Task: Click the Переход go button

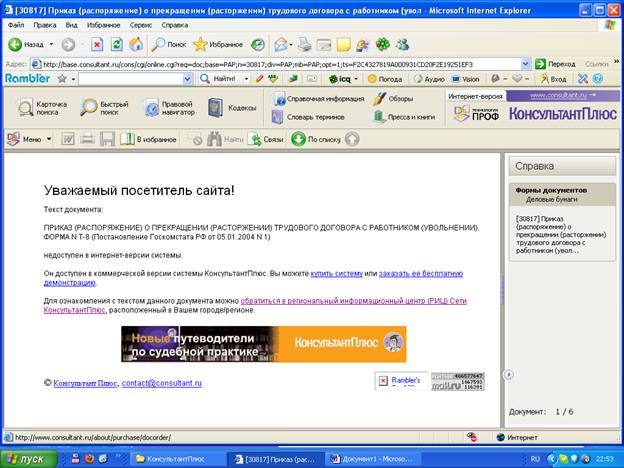Action: coord(554,63)
